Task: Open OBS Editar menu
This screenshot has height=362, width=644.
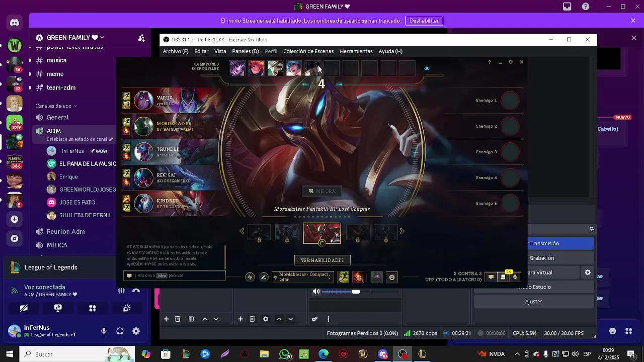Action: click(x=201, y=51)
